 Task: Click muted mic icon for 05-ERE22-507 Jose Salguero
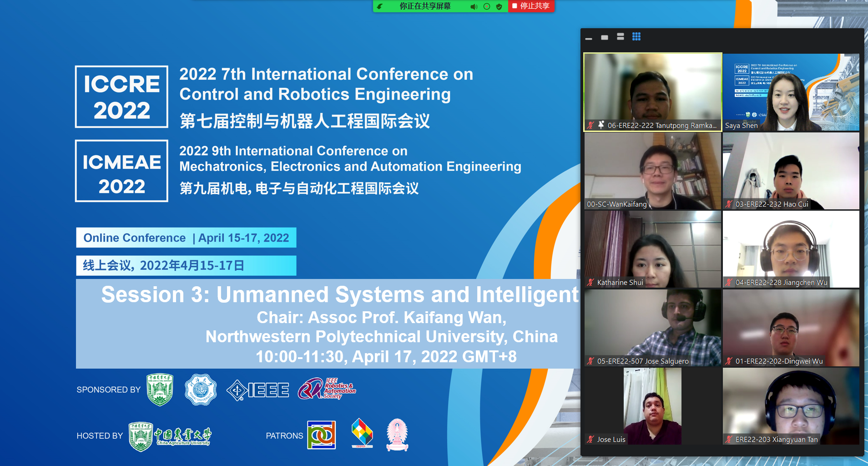(590, 361)
